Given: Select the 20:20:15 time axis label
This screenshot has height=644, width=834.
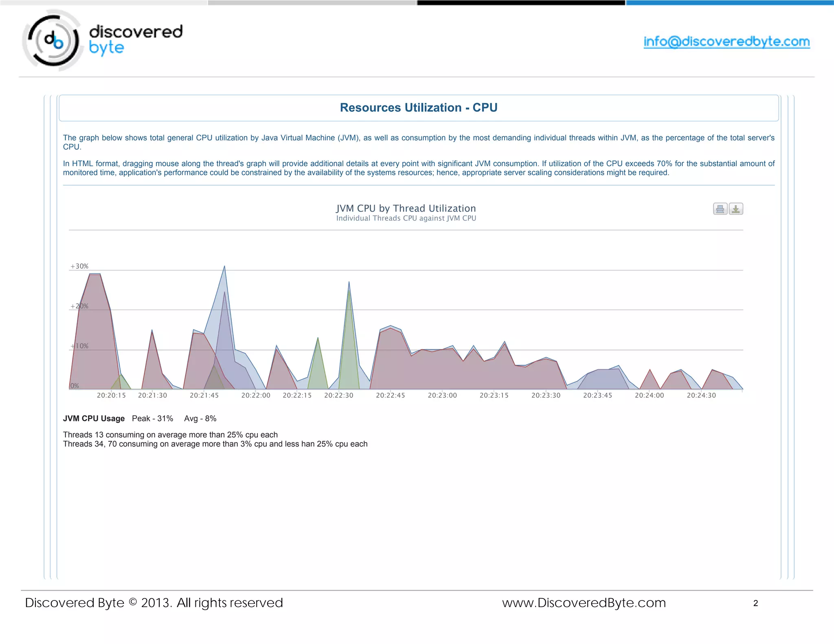Looking at the screenshot, I should click(111, 395).
